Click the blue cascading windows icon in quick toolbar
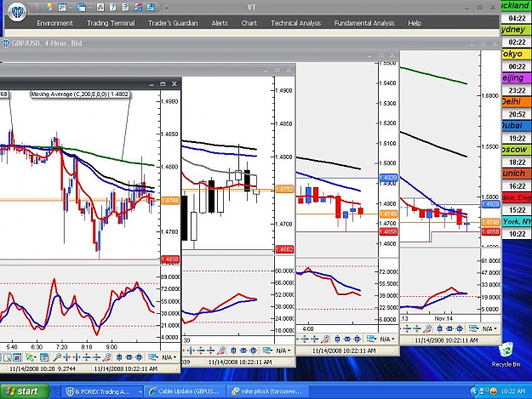This screenshot has height=399, width=532. [x=82, y=7]
